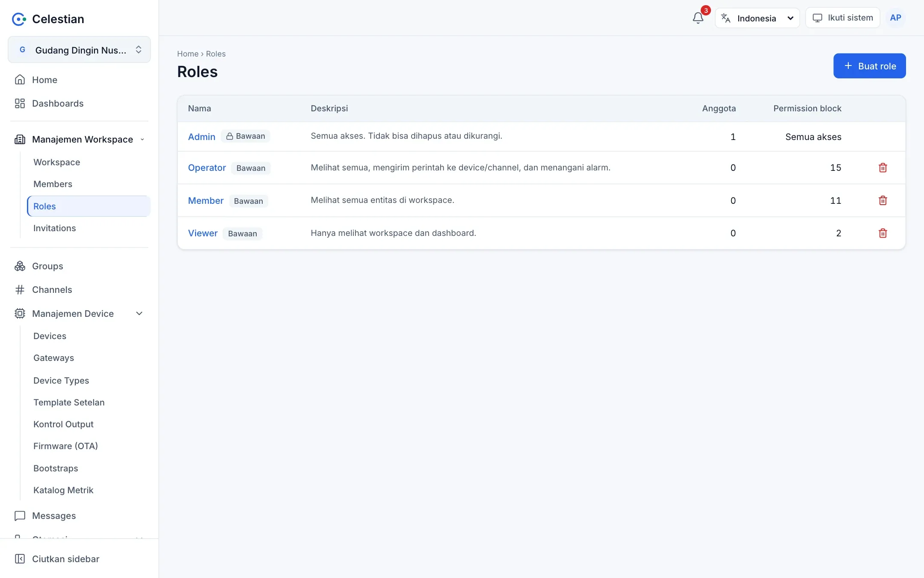Image resolution: width=924 pixels, height=578 pixels.
Task: Open the AP user avatar menu
Action: coord(895,18)
